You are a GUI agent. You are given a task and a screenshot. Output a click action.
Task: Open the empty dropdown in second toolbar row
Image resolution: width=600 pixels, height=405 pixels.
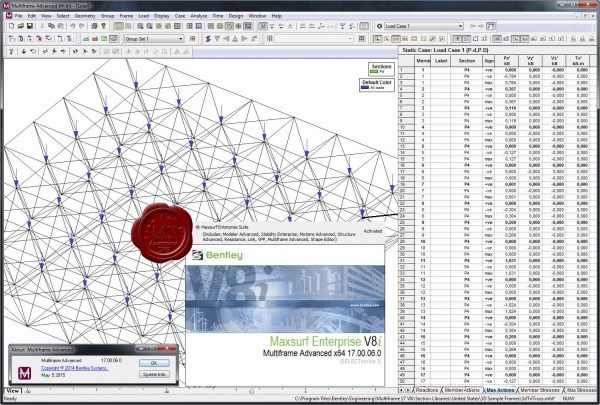[314, 39]
